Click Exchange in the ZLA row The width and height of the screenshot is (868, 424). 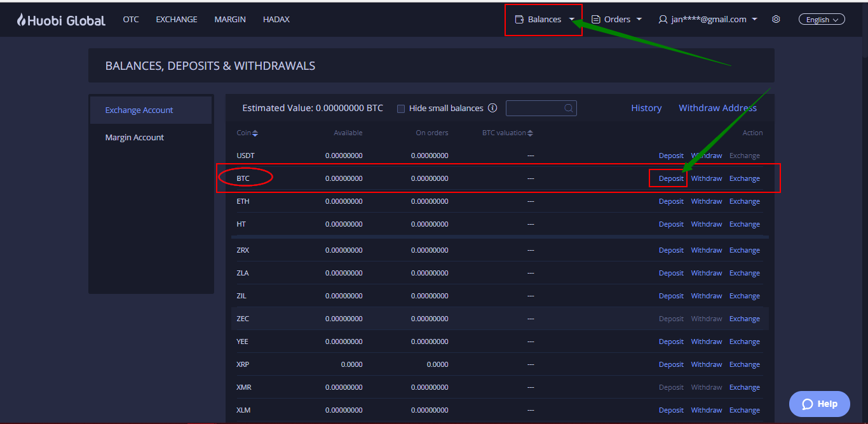pyautogui.click(x=745, y=273)
